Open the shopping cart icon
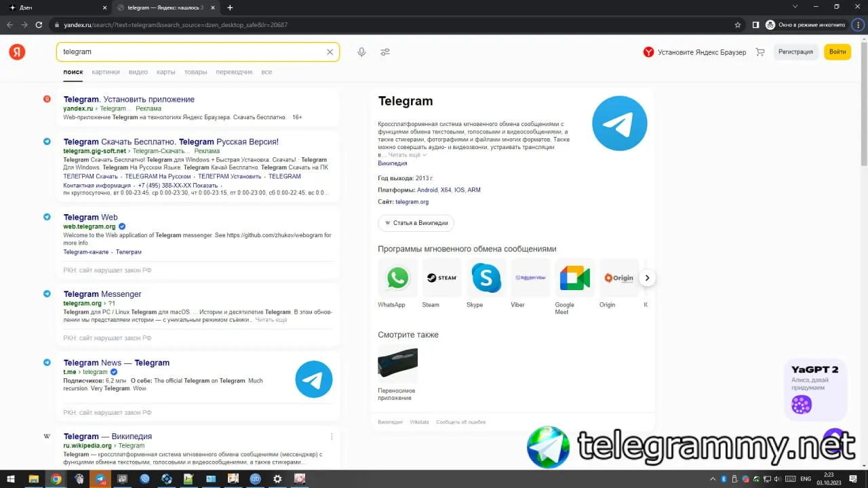868x488 pixels. (x=760, y=52)
